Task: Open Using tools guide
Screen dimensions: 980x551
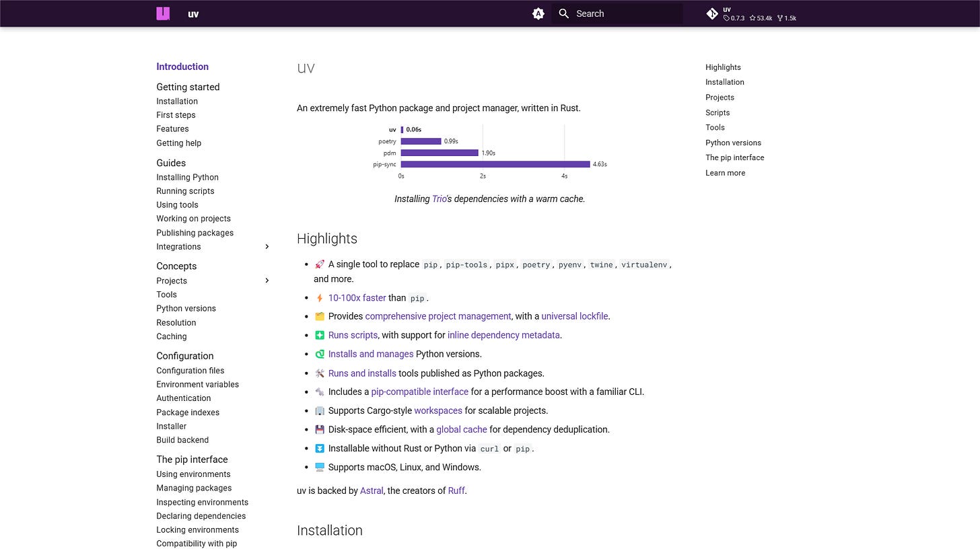Action: [x=177, y=205]
